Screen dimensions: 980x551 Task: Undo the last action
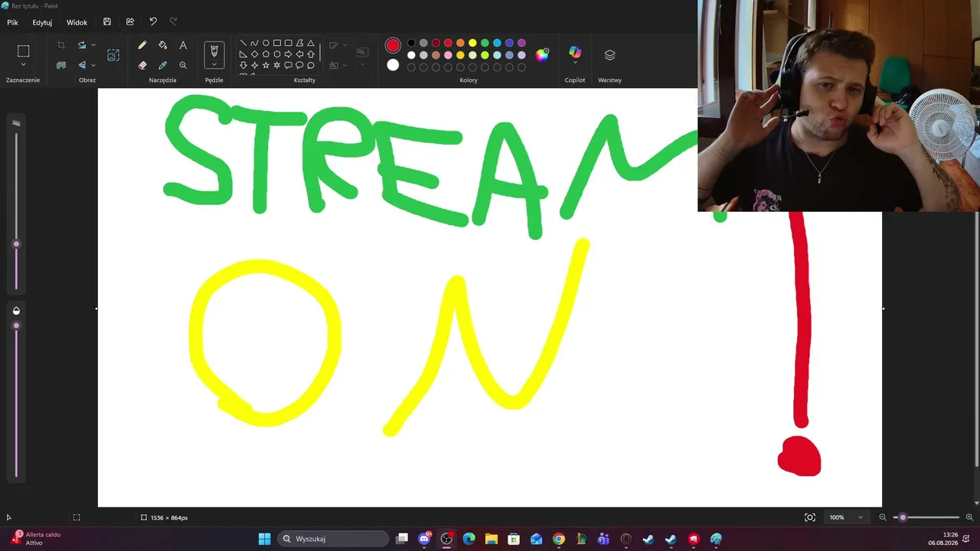click(x=153, y=22)
